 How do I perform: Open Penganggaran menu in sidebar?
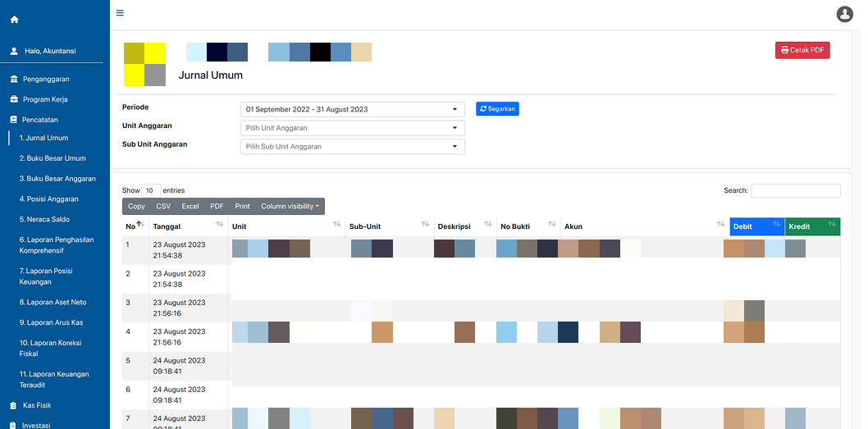click(46, 80)
